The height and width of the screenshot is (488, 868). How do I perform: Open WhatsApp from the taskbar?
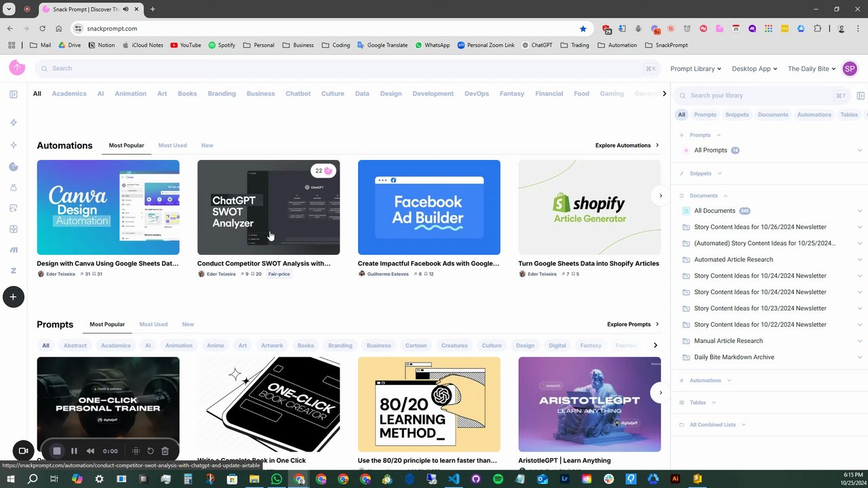point(276,479)
